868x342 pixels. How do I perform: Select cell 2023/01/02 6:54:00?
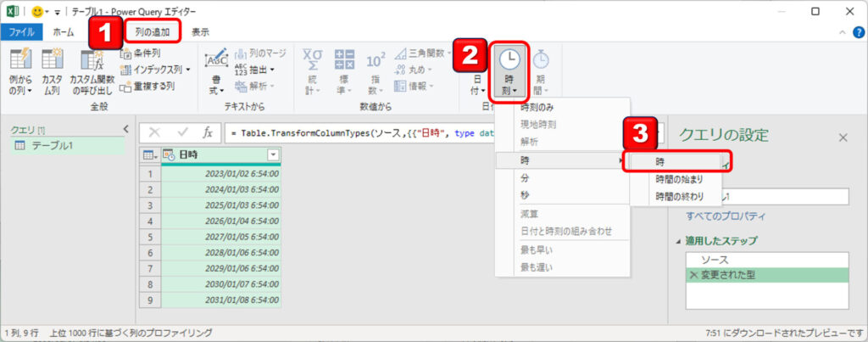(x=221, y=173)
